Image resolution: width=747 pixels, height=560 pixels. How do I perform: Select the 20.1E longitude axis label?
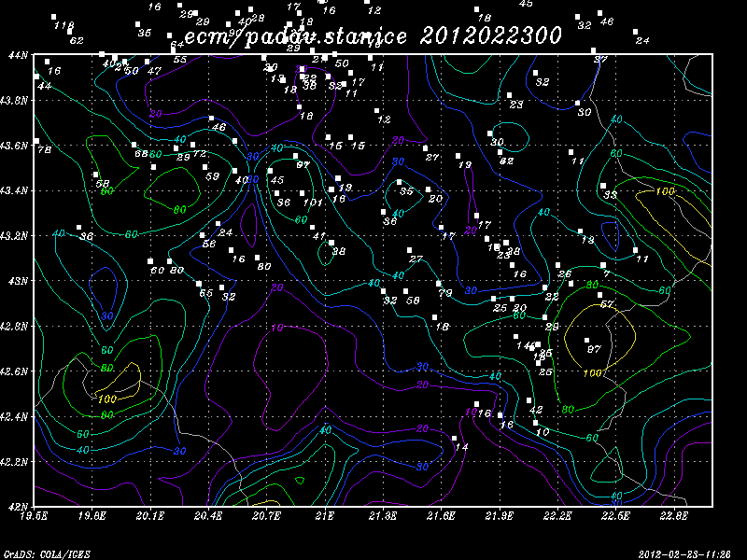(x=150, y=516)
